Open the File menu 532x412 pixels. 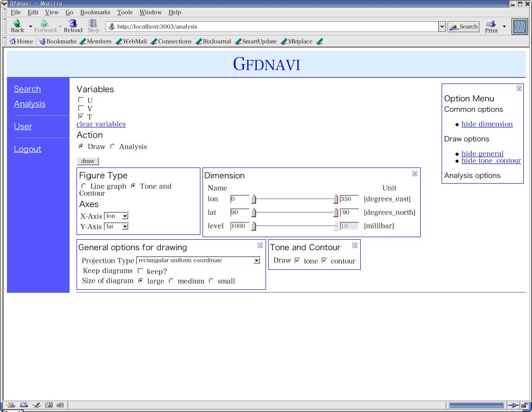tap(16, 12)
